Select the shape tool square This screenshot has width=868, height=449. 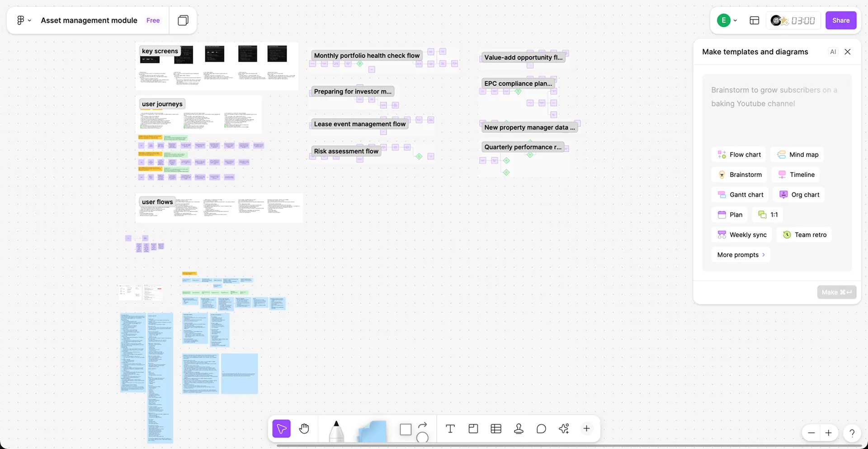tap(405, 429)
